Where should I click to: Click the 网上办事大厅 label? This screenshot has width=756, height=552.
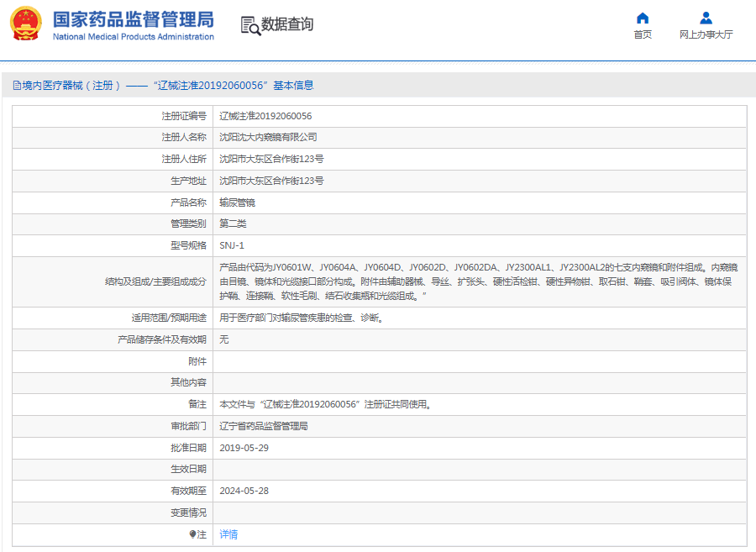click(706, 34)
